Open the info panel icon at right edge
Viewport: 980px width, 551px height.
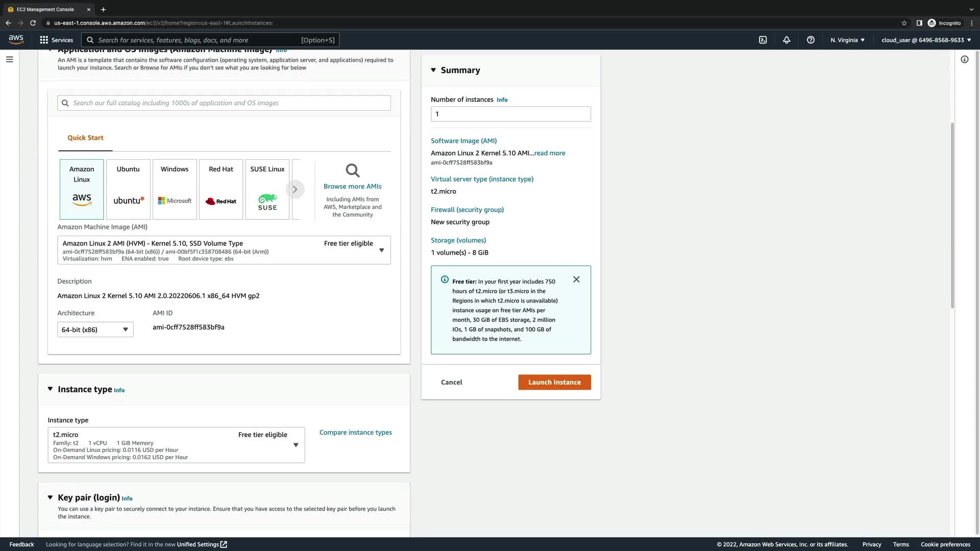[964, 59]
